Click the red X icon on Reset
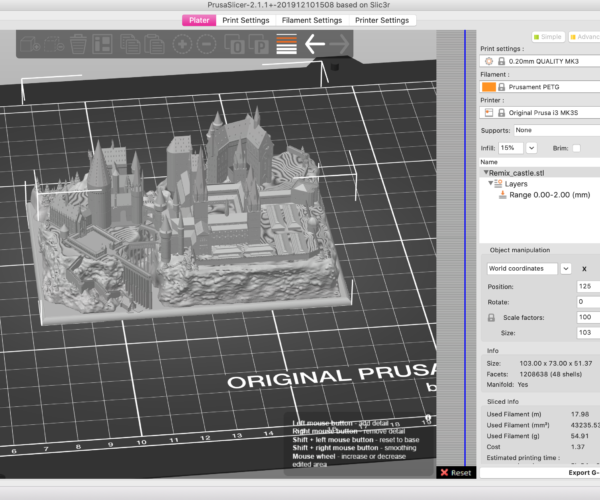Viewport: 600px width, 500px height. click(x=444, y=472)
